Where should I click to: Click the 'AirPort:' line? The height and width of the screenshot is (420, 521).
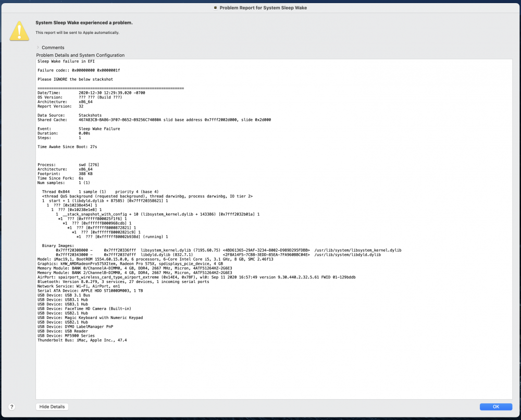click(x=196, y=277)
